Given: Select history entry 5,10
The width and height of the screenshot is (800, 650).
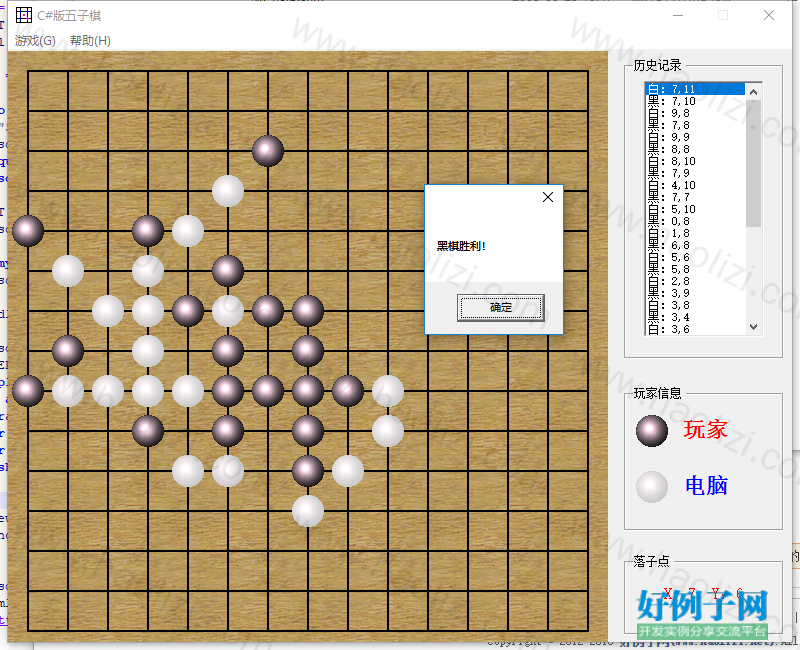Looking at the screenshot, I should (x=695, y=209).
